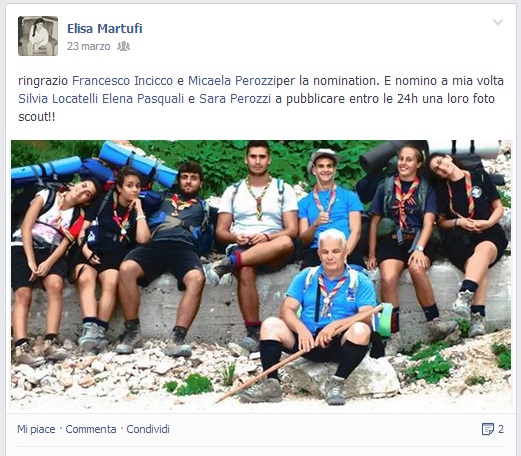Open Francesco Incicco's tagged profile
This screenshot has height=456, width=521.
pyautogui.click(x=123, y=81)
